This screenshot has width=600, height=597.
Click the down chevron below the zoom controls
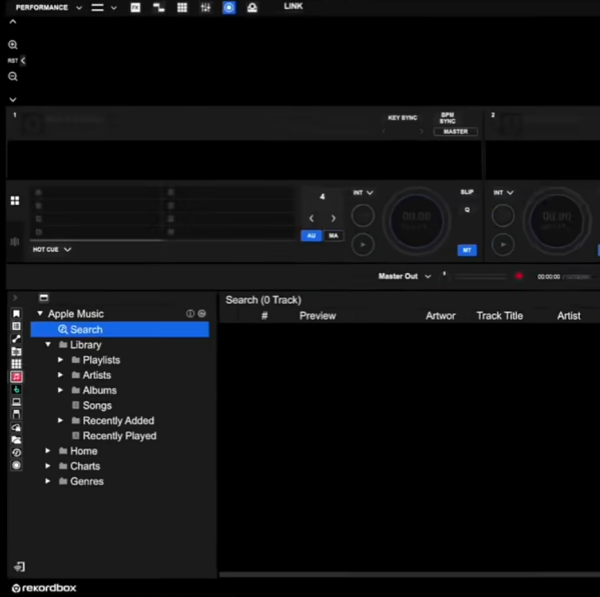click(13, 100)
